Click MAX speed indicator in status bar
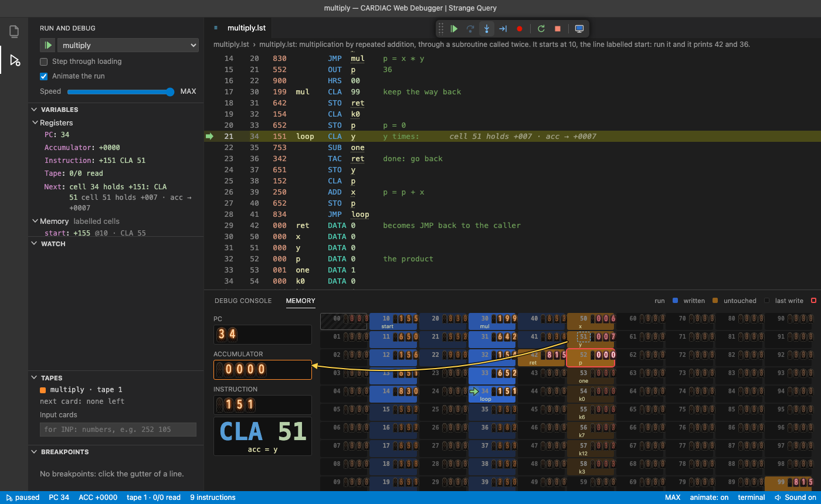The width and height of the screenshot is (821, 504). tap(673, 498)
